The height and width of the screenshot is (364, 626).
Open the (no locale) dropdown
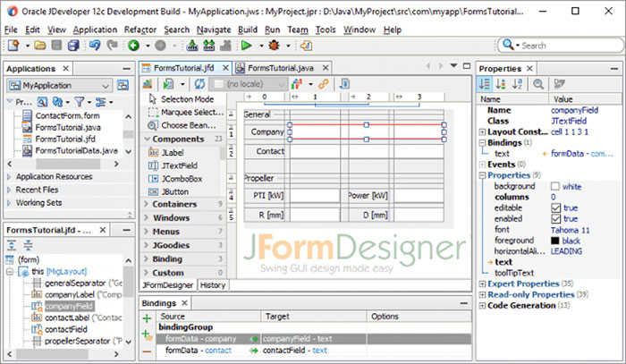(281, 84)
